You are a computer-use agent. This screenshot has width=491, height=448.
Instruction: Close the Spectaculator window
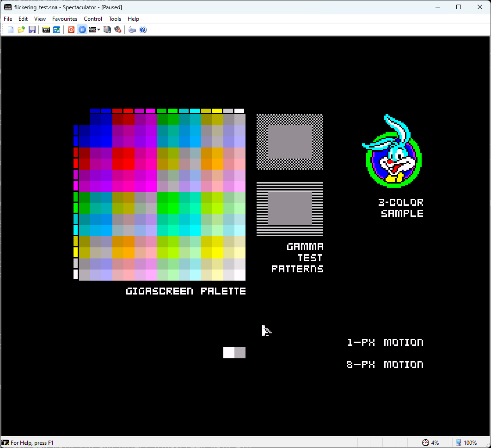[480, 7]
